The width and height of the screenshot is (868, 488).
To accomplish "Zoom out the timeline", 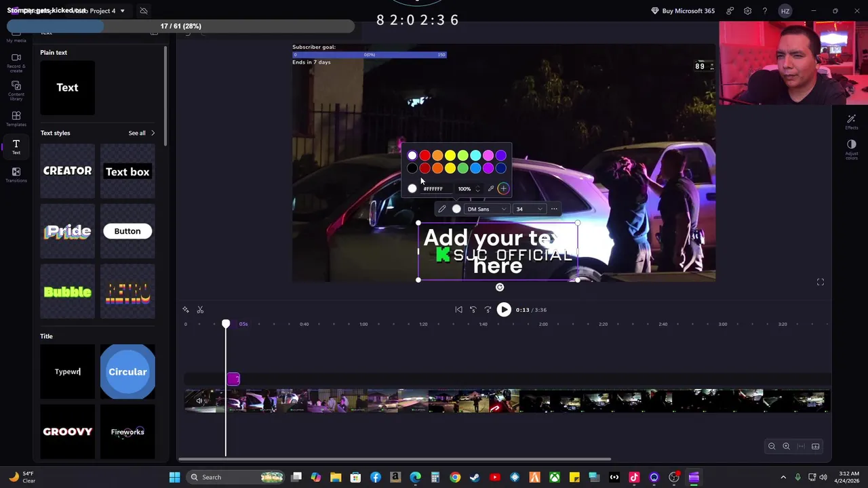I will [772, 446].
